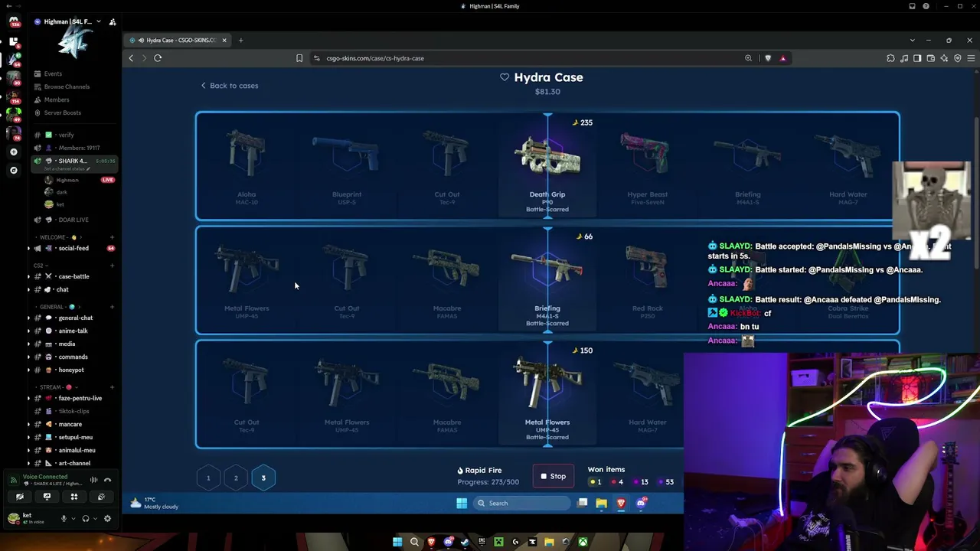The width and height of the screenshot is (980, 551).
Task: Add a new Discord server
Action: coord(14,152)
